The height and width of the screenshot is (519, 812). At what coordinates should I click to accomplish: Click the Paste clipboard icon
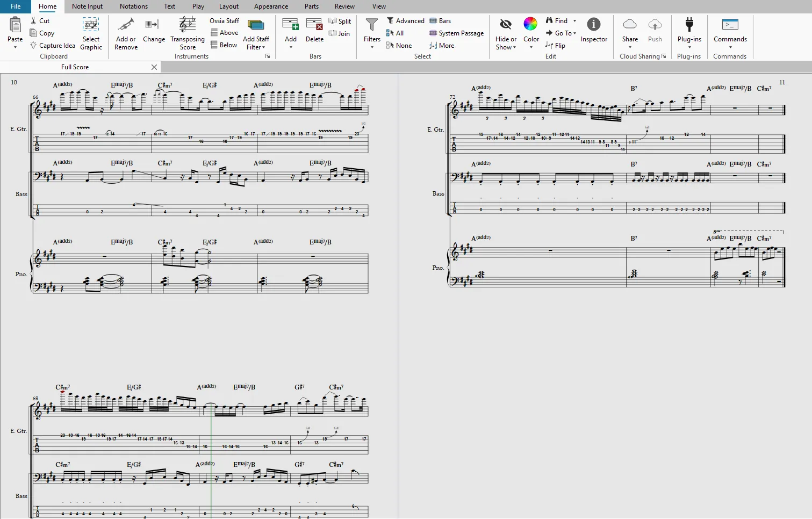[x=15, y=25]
